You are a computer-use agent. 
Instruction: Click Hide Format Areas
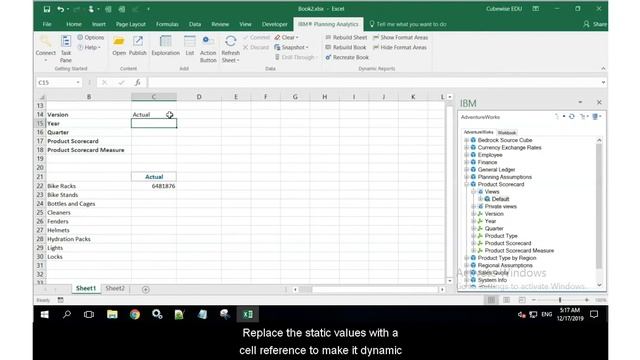coord(400,47)
